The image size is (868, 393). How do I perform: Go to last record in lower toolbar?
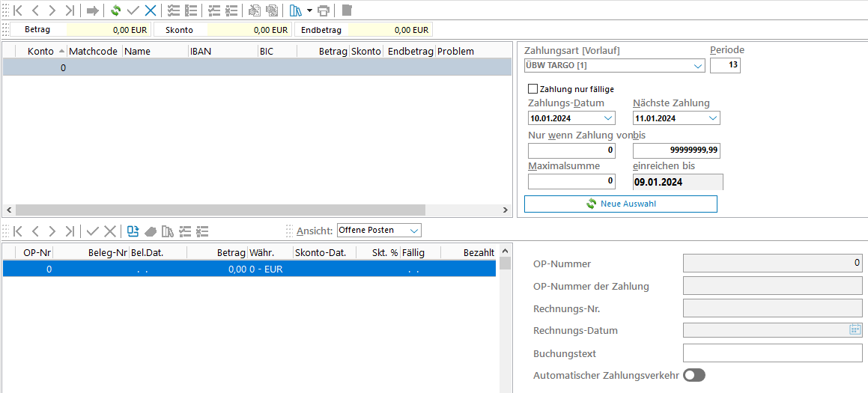[70, 231]
